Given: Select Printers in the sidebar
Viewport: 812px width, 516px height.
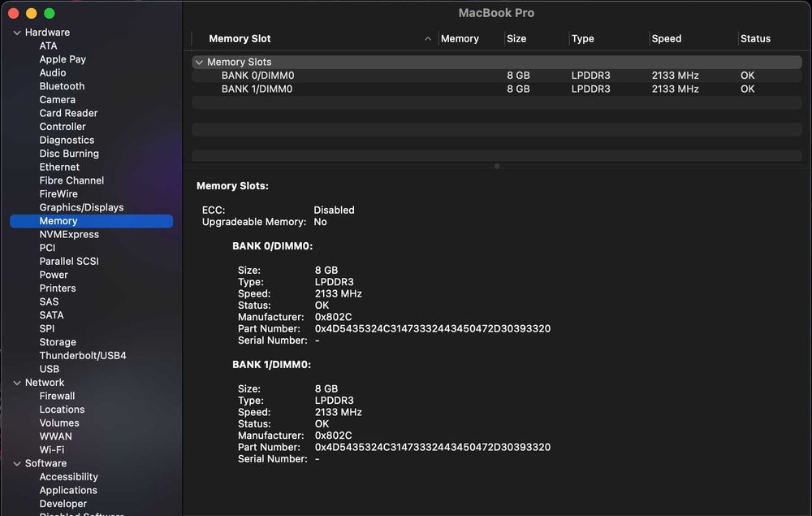Looking at the screenshot, I should click(58, 288).
